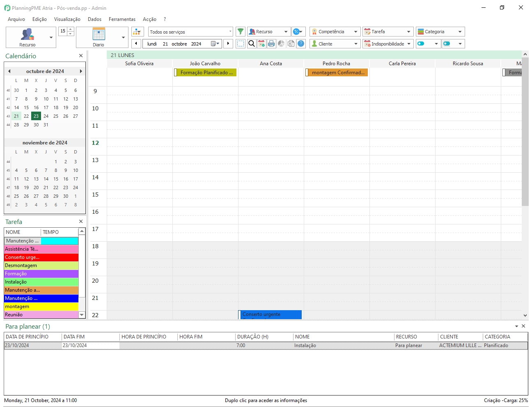Toggle the striped teal switch button
This screenshot has height=407, width=532.
(447, 43)
